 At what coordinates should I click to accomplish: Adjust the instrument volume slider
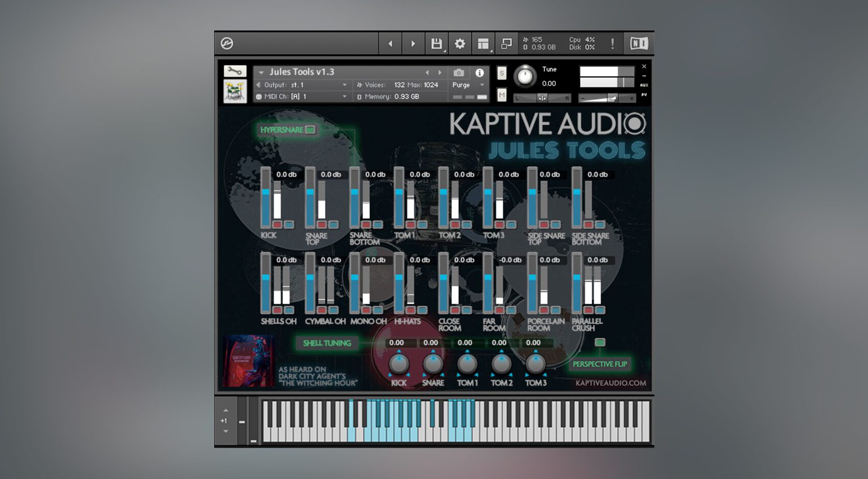point(608,98)
